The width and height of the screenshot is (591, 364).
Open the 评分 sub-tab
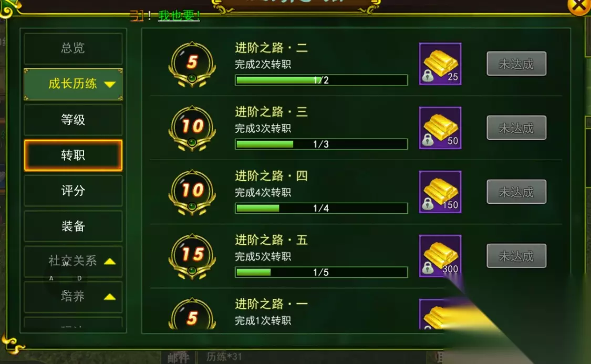(x=73, y=191)
